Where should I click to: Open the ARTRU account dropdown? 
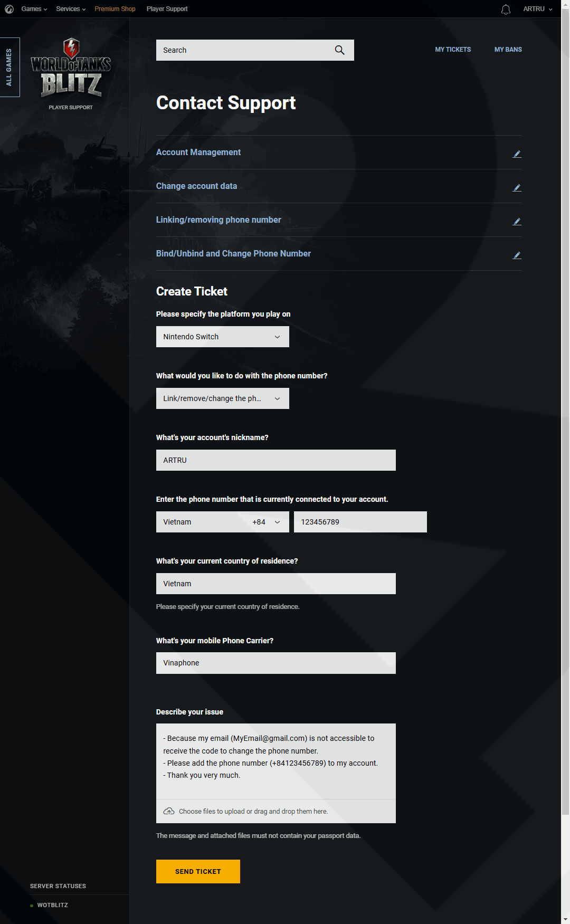538,9
